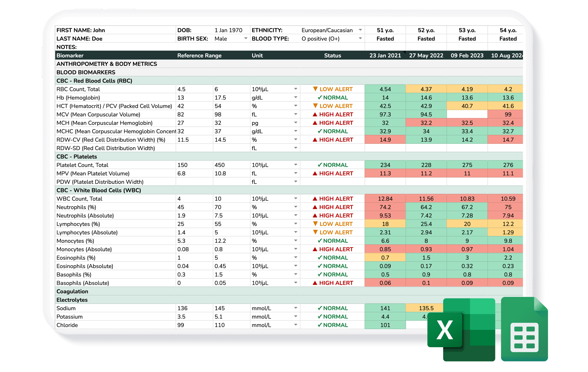The image size is (588, 372).
Task: Select the red 12.84 WBC Count cell
Action: click(x=385, y=199)
